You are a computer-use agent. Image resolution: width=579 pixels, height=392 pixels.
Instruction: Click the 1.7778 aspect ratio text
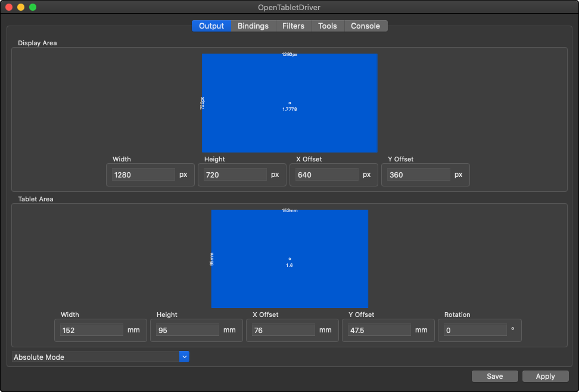point(289,110)
